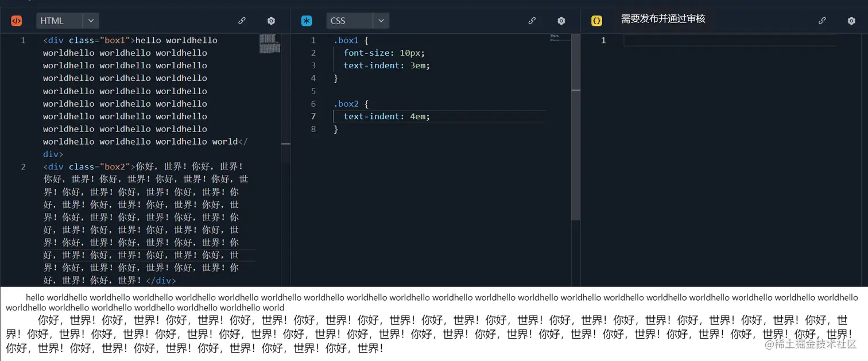This screenshot has height=361, width=868.
Task: Open CSS panel link icon
Action: [x=532, y=21]
